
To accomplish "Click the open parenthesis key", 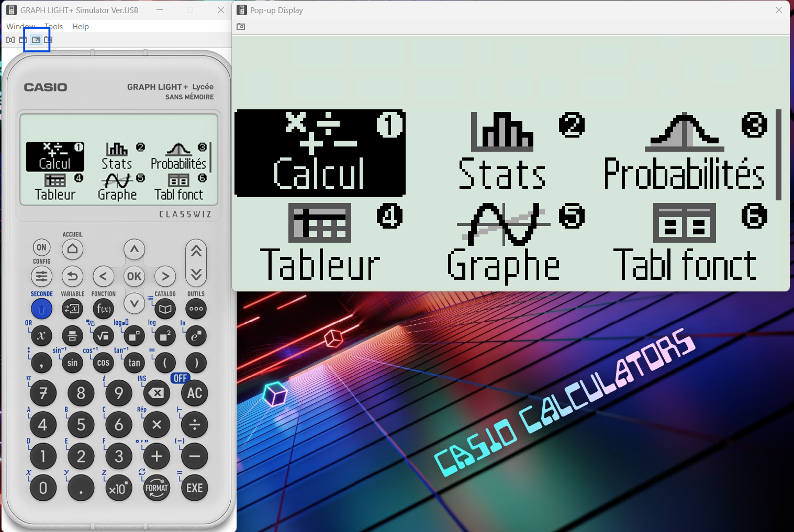I will coord(165,363).
